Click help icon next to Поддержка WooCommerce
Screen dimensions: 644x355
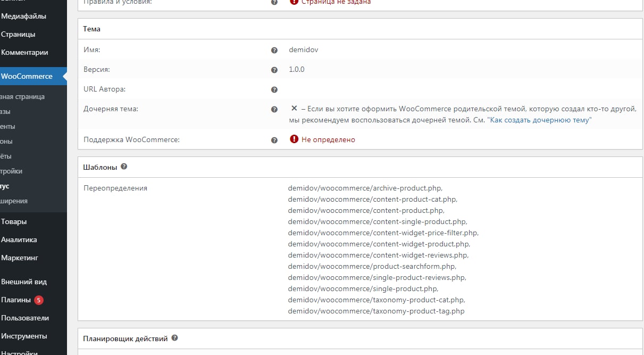(x=274, y=140)
